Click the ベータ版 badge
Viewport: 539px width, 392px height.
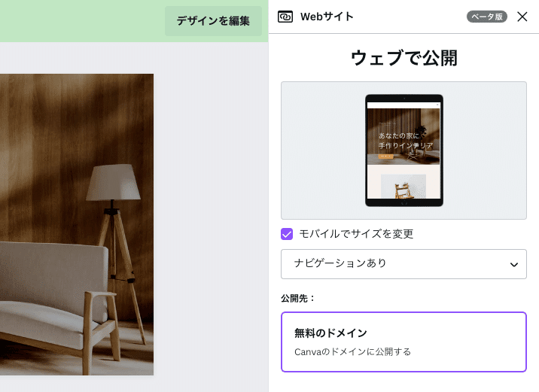click(487, 17)
